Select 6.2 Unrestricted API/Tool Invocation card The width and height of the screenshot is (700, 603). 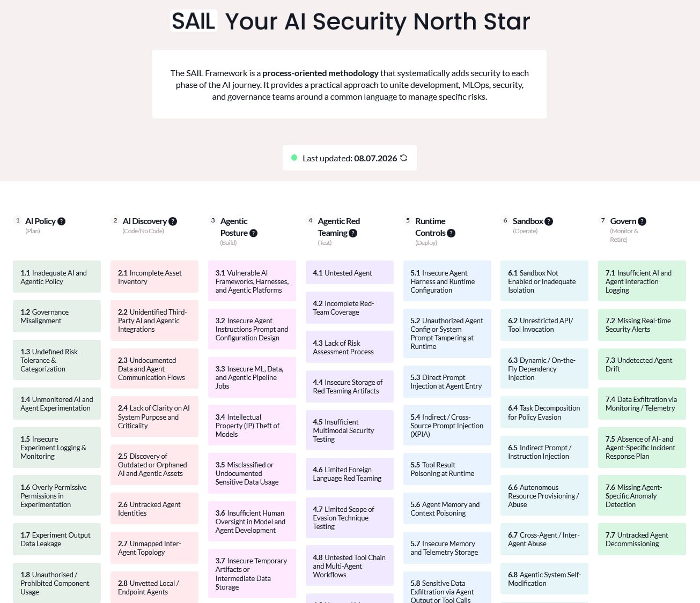[544, 325]
